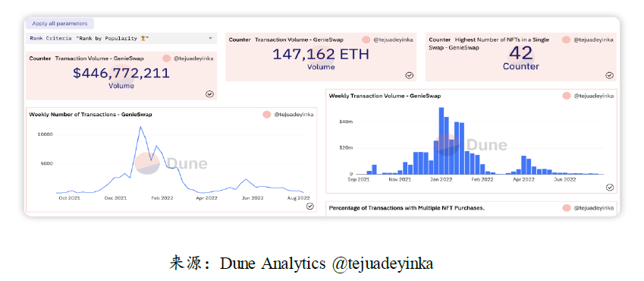Click the author avatar on the Weekly Transaction Volume chart
Viewport: 644px width, 281px height.
(567, 96)
